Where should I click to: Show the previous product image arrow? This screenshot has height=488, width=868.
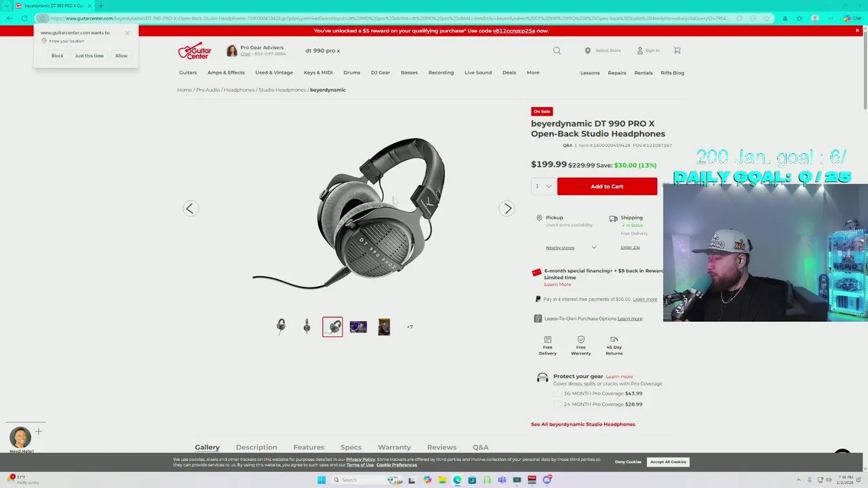pos(190,208)
